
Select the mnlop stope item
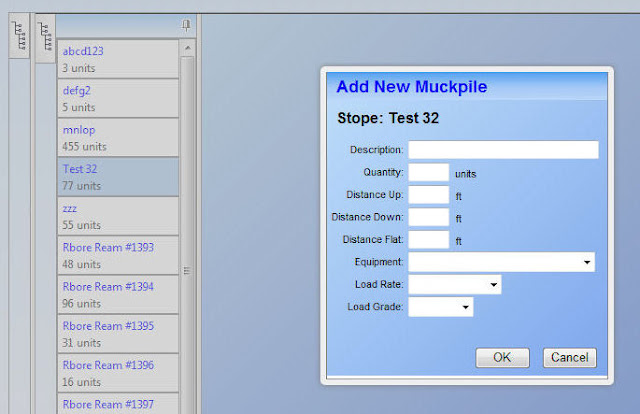118,138
